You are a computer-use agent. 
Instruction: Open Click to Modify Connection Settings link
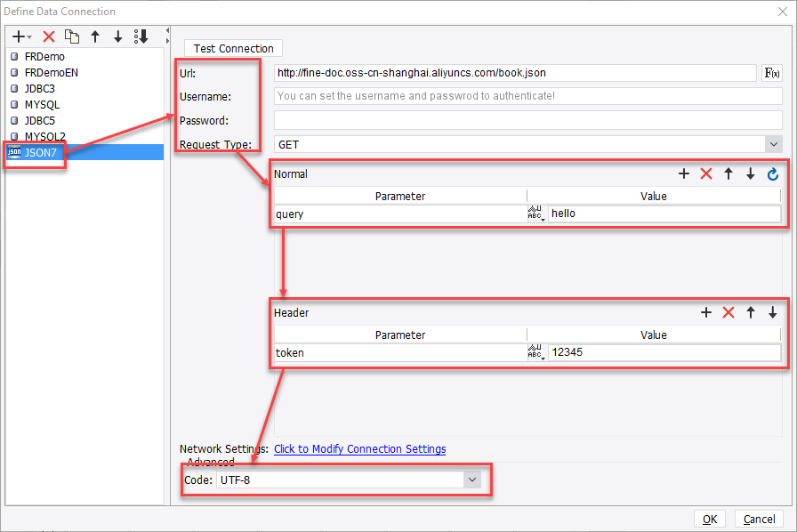[359, 448]
